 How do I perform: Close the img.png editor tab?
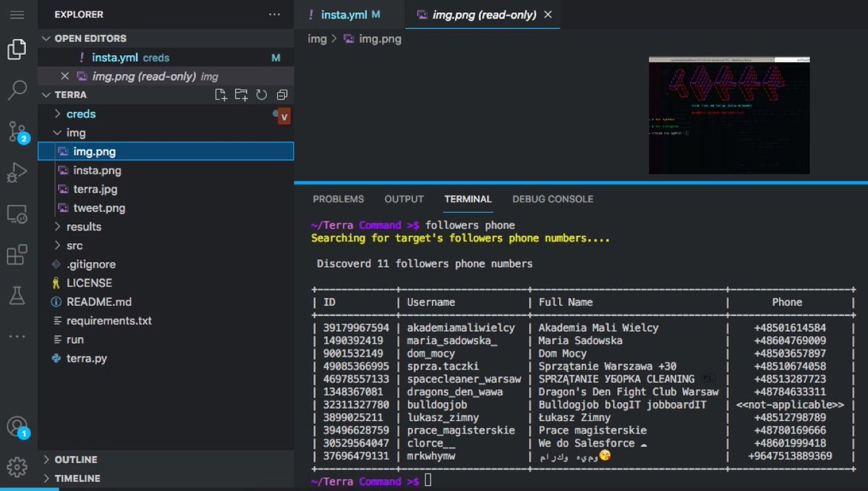pos(548,14)
